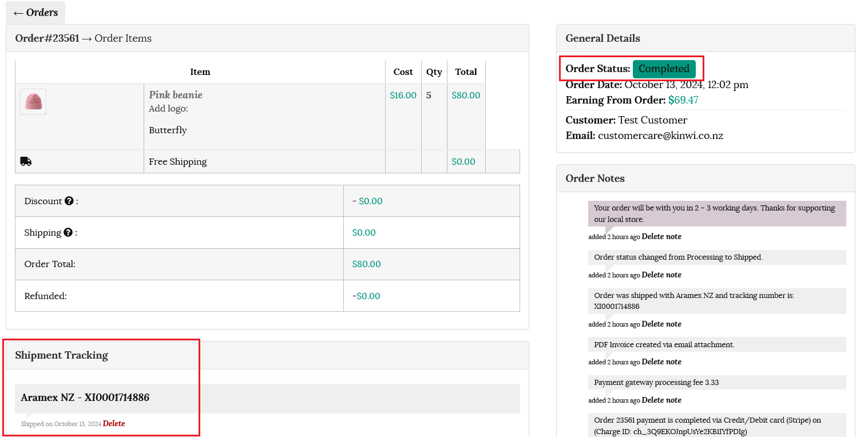Delete the '2 – 3 working days' customer note
868x437 pixels.
pos(661,237)
